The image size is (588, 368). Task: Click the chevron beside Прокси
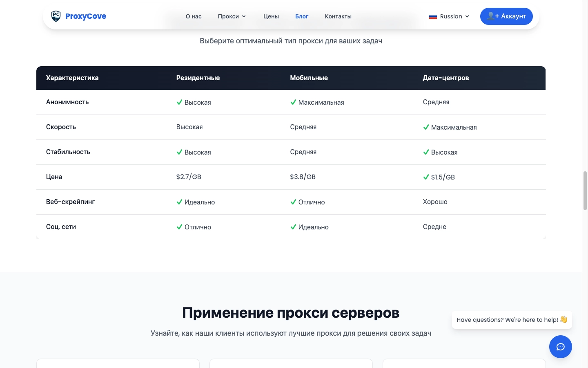244,17
